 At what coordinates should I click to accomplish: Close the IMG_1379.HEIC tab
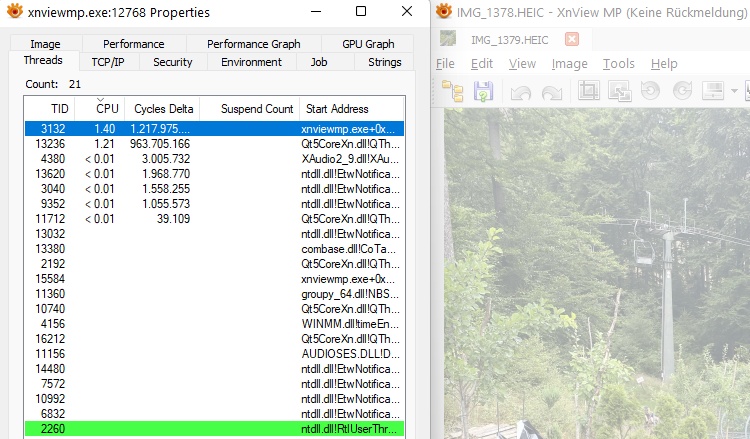pyautogui.click(x=572, y=39)
